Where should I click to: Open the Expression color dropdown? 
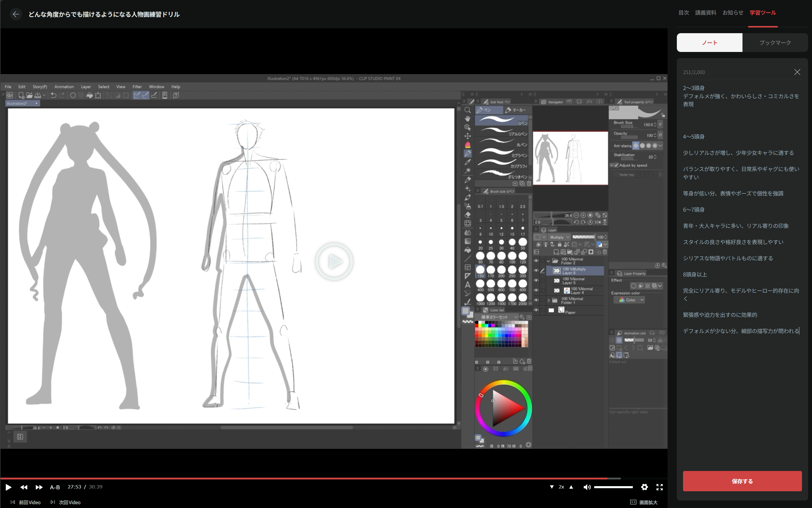tap(629, 300)
